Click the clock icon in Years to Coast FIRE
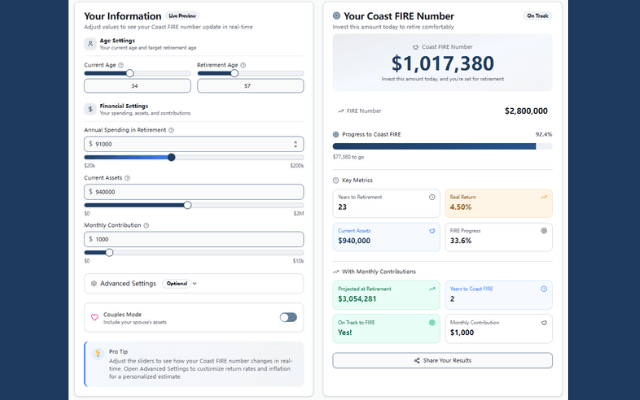Screen dimensions: 640x400 click(544, 289)
